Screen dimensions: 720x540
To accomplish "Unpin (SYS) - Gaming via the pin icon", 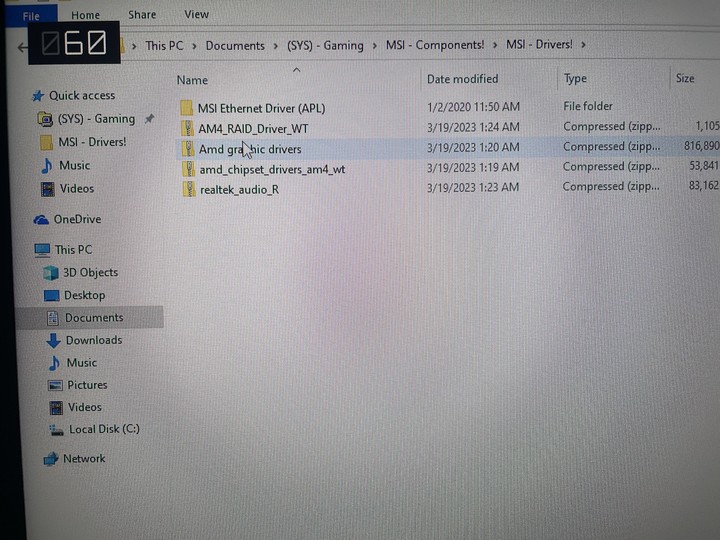I will click(149, 119).
